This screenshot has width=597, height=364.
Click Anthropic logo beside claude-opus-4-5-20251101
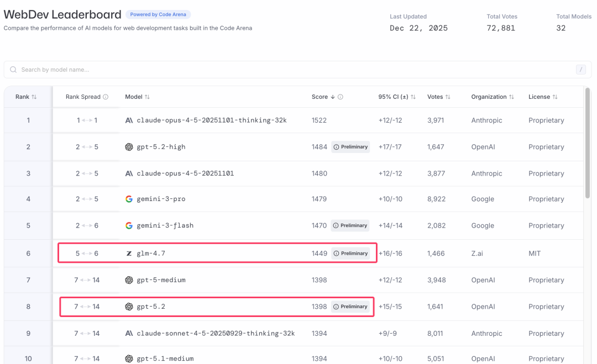[129, 173]
